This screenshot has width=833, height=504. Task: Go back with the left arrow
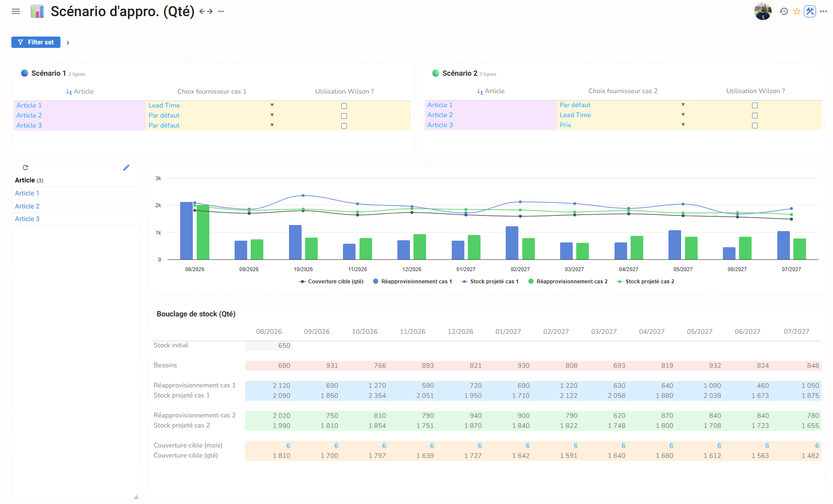pos(202,11)
